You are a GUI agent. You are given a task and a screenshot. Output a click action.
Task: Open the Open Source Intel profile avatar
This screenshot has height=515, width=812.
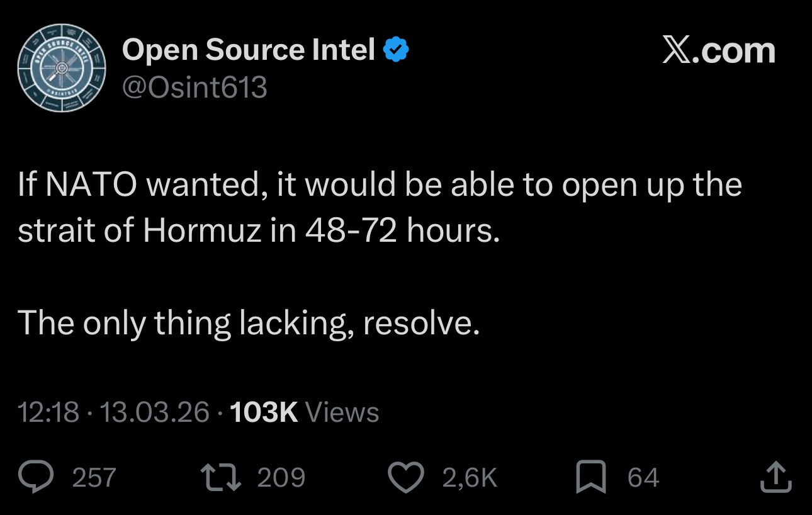61,68
